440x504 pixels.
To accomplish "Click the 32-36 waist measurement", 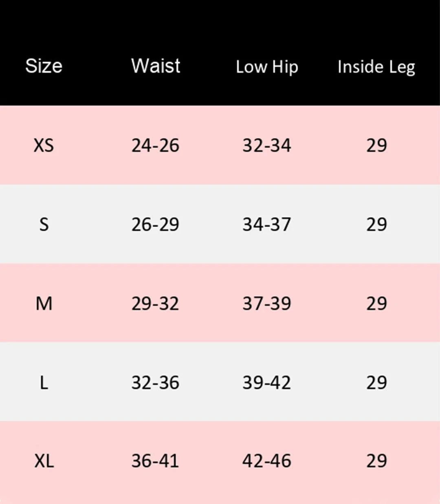I will (155, 382).
